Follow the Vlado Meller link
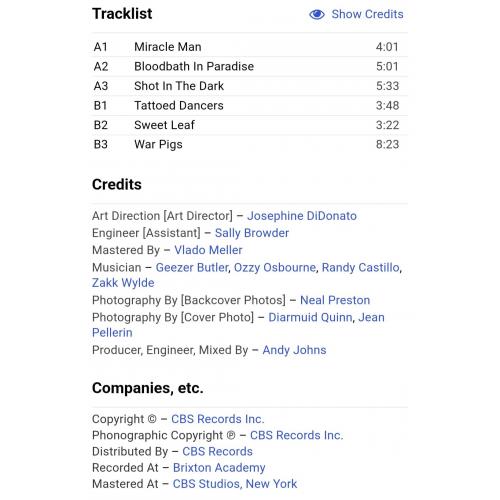The height and width of the screenshot is (500, 500). click(208, 250)
